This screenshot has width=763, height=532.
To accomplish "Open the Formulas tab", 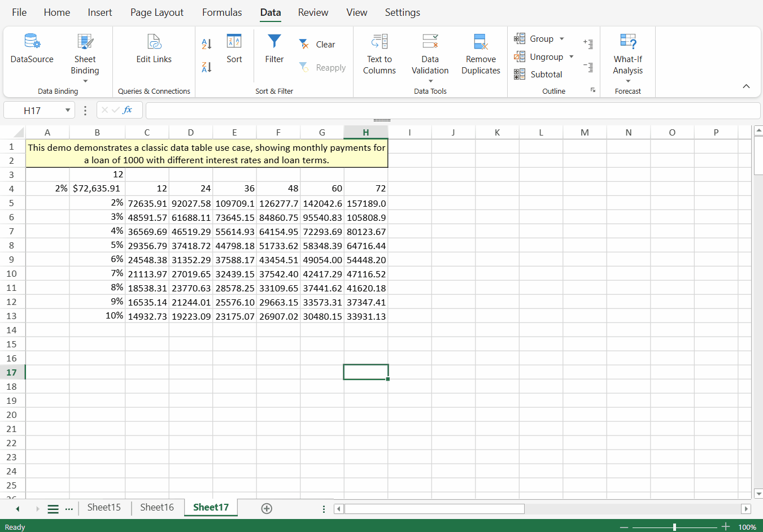I will [222, 12].
